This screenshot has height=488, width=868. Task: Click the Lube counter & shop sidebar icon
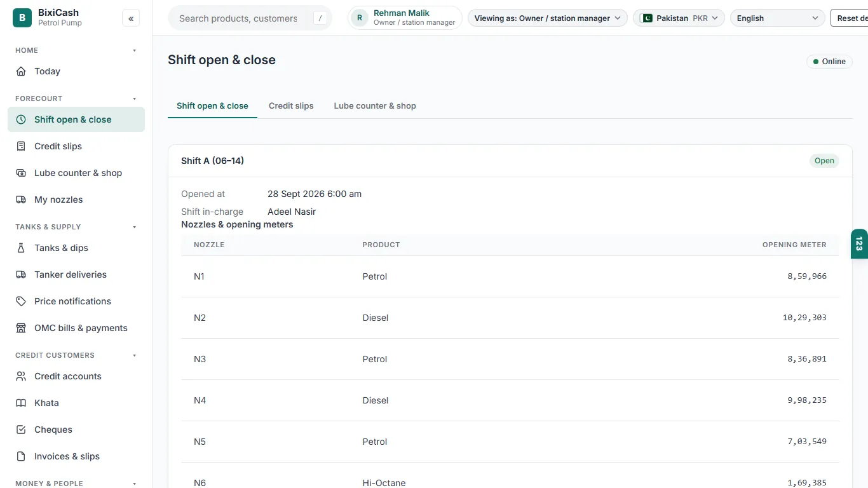coord(21,173)
